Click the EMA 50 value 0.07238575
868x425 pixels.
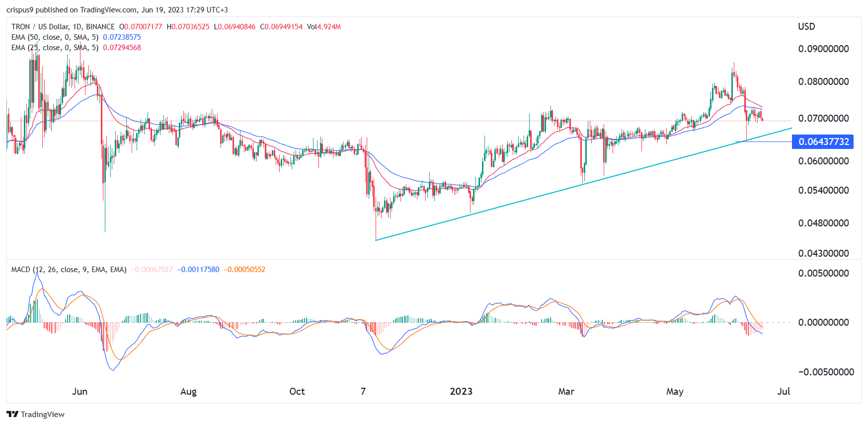point(122,37)
